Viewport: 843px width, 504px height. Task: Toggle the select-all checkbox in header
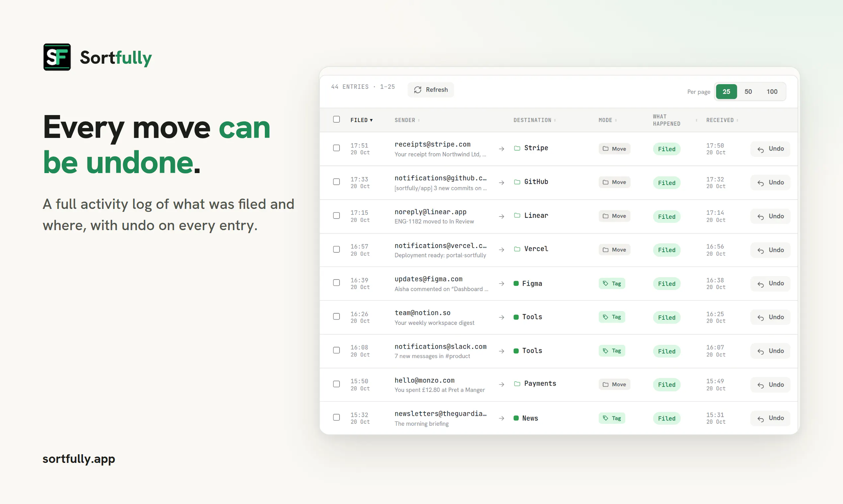(x=336, y=119)
